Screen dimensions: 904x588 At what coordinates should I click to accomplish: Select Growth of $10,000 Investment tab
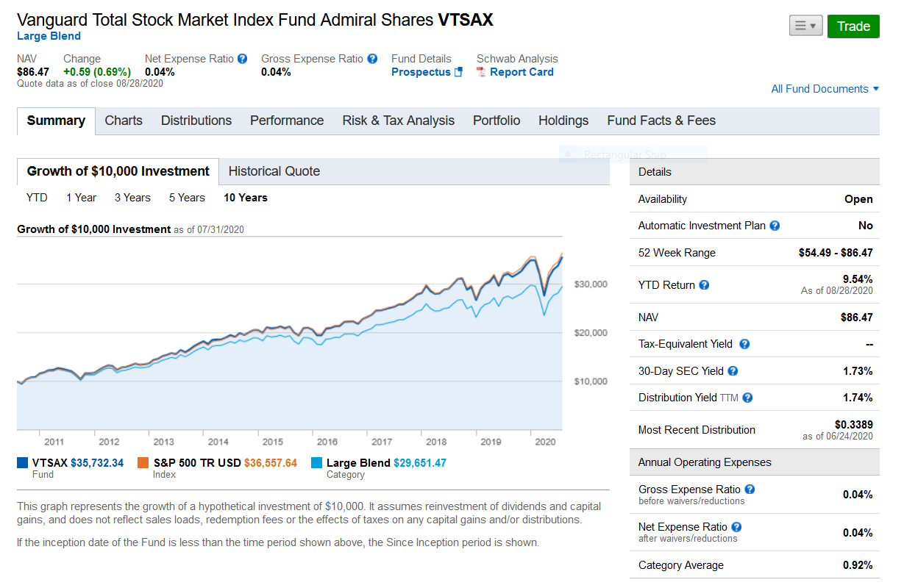click(x=118, y=171)
